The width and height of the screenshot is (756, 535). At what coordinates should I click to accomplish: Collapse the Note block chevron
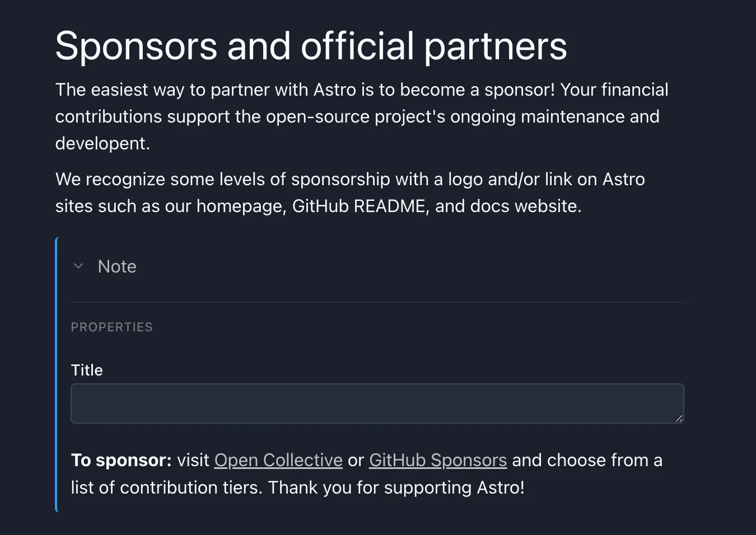click(78, 266)
